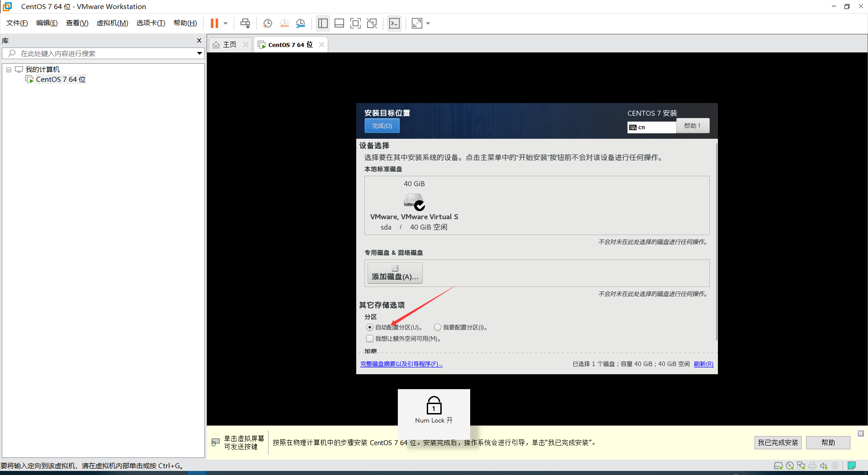Switch to the CentOS 7 64 位 tab
This screenshot has width=868, height=475.
[290, 44]
